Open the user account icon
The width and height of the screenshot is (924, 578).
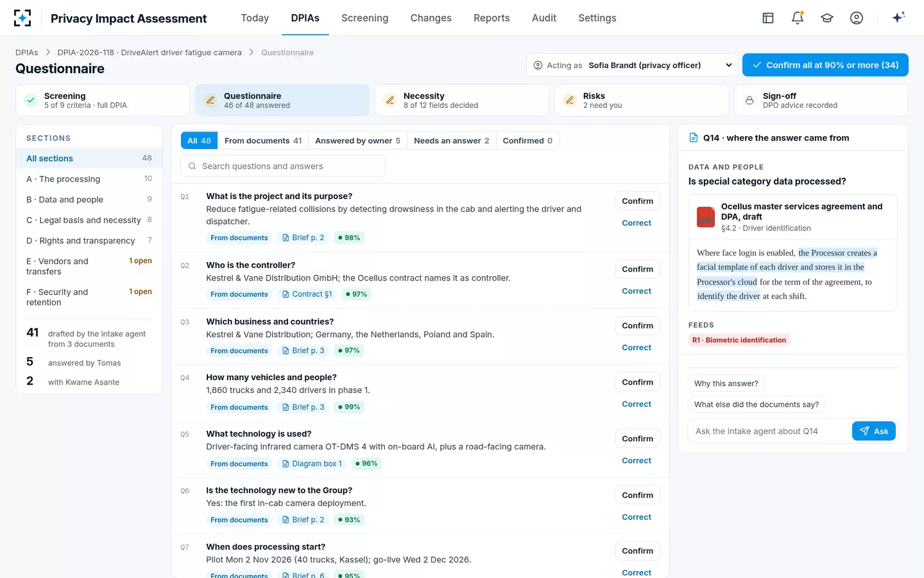857,18
